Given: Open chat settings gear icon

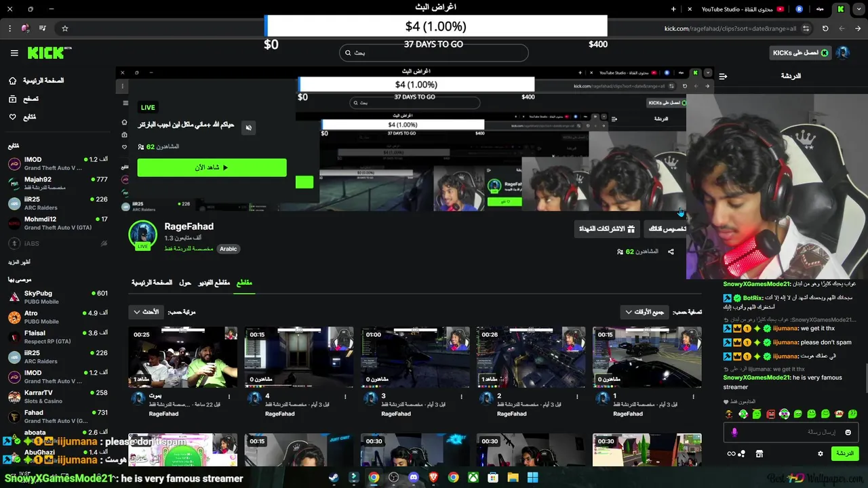Looking at the screenshot, I should pyautogui.click(x=820, y=454).
